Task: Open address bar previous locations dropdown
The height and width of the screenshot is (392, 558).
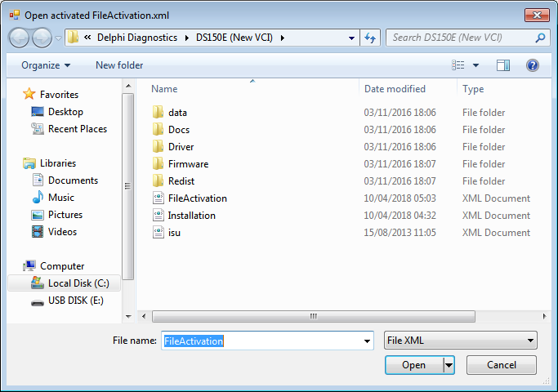Action: pos(351,38)
